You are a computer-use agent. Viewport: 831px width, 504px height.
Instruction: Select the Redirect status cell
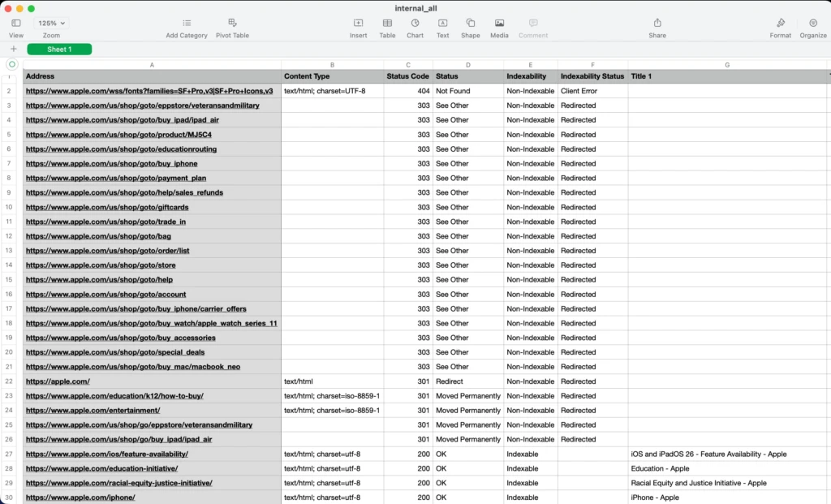pyautogui.click(x=468, y=381)
